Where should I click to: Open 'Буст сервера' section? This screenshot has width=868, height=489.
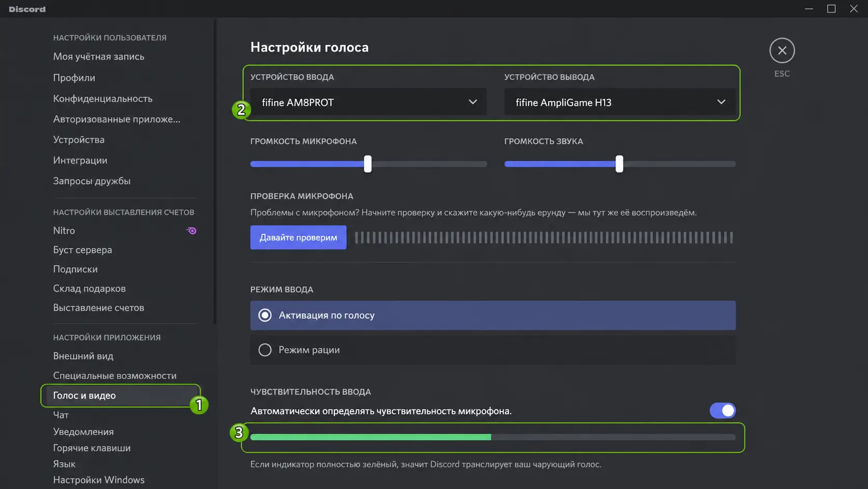coord(83,250)
